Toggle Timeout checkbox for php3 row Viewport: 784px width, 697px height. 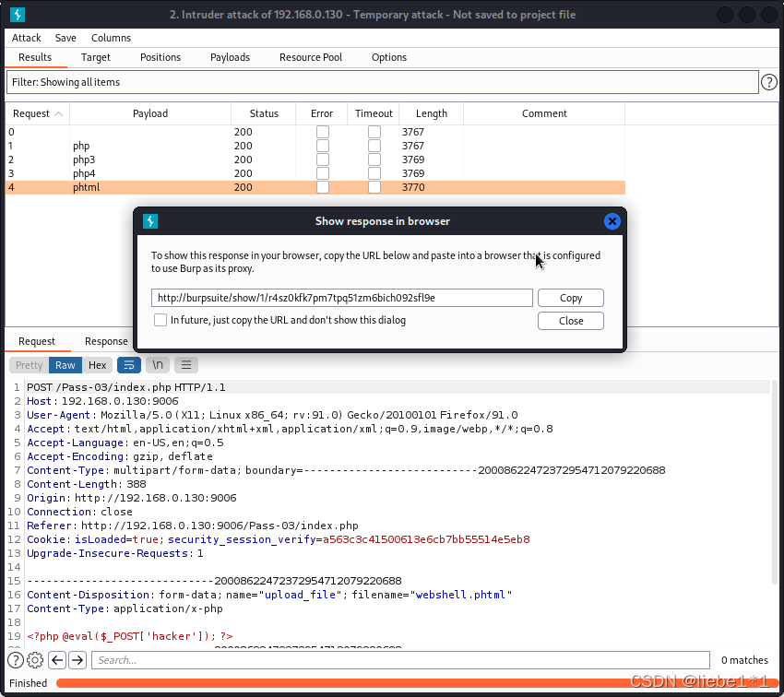[374, 159]
